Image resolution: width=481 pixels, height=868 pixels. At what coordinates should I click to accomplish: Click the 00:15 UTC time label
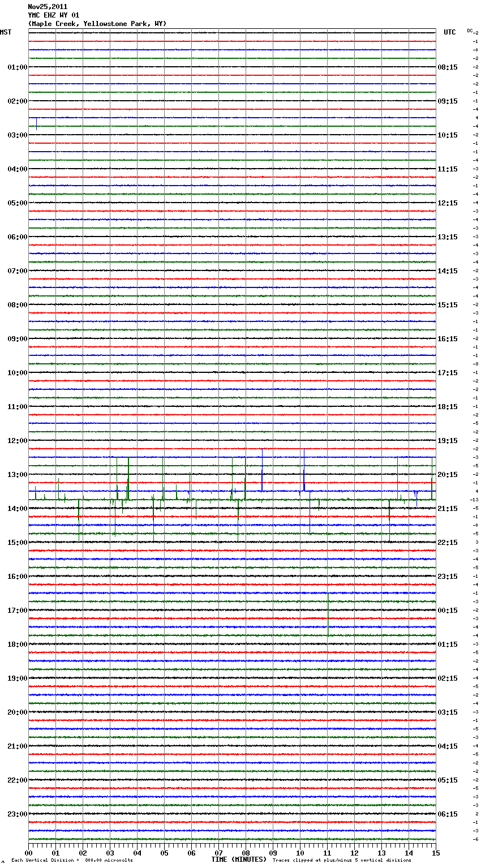[x=448, y=611]
